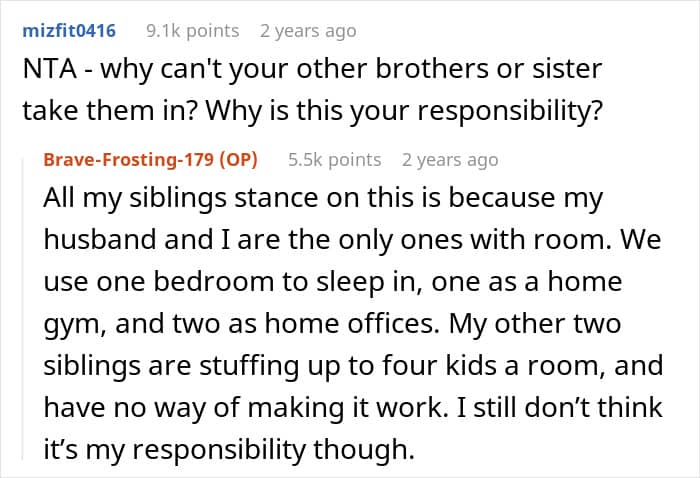Click the 9.1k points score
This screenshot has width=700, height=478.
click(192, 31)
